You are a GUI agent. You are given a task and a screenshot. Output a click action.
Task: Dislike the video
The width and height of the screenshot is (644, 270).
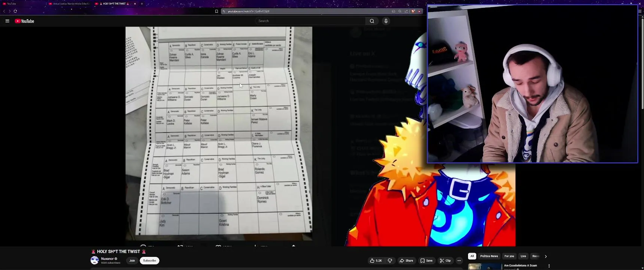tap(390, 261)
